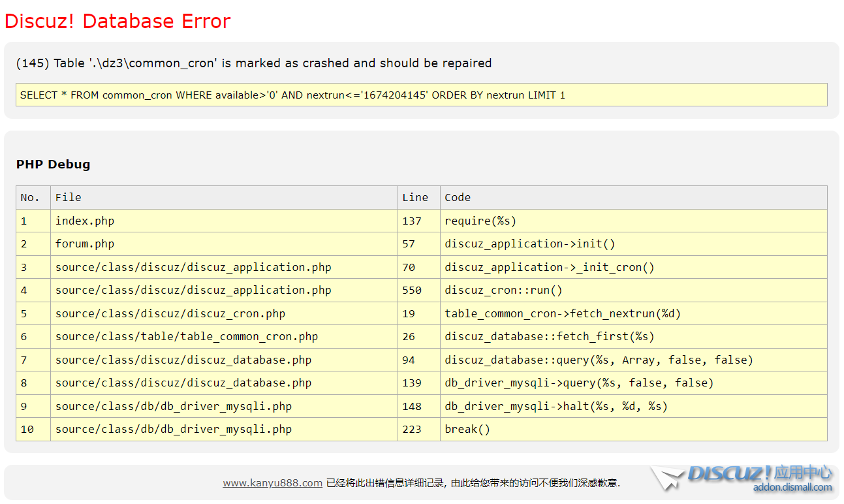Image resolution: width=844 pixels, height=504 pixels.
Task: Open the www.kanyu888.com link
Action: tap(272, 483)
